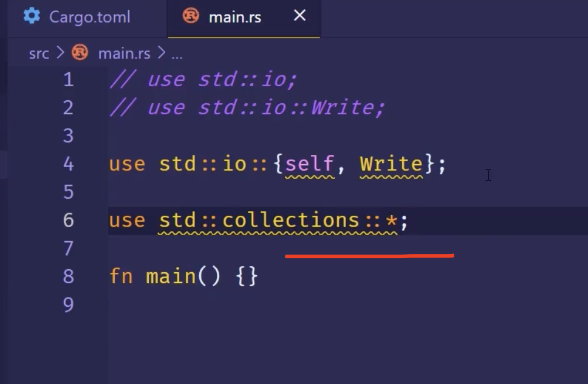Expand the ellipsis breadcrumb symbol list
This screenshot has width=588, height=384.
[x=177, y=53]
